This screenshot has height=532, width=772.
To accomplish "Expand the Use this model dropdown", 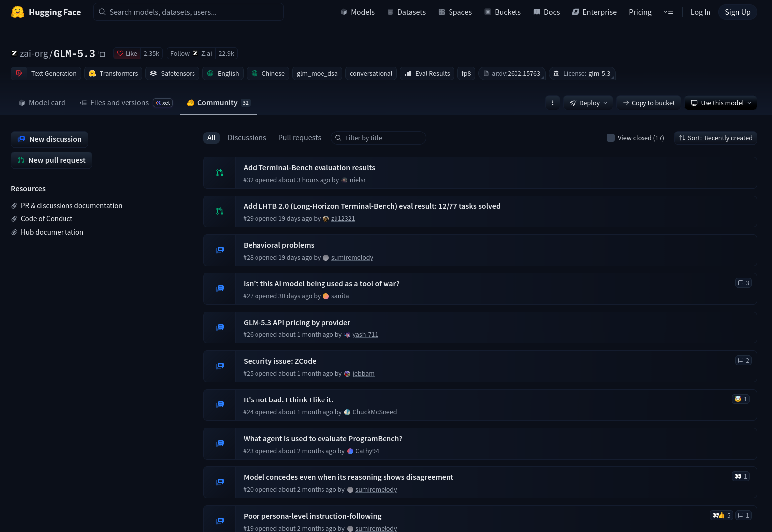I will [720, 103].
